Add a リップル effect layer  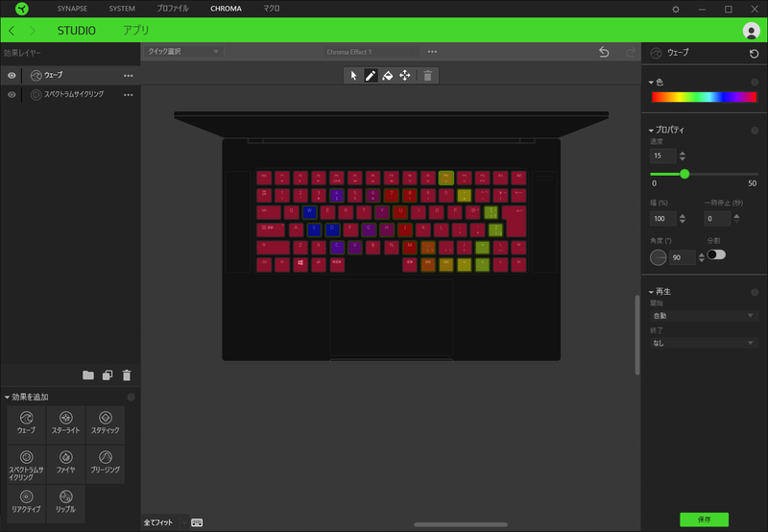pos(65,503)
